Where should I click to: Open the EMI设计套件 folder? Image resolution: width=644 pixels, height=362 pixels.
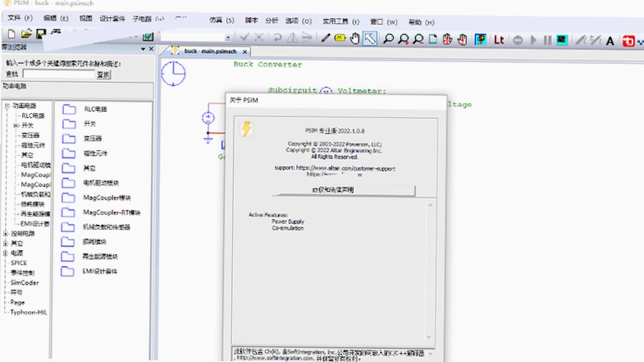coord(89,271)
